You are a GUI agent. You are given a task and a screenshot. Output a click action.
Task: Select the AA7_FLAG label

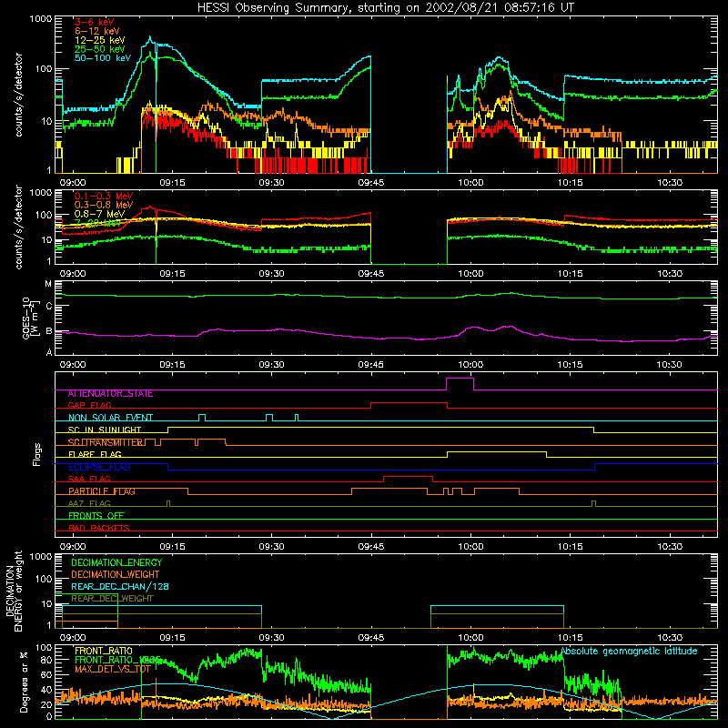click(x=89, y=504)
